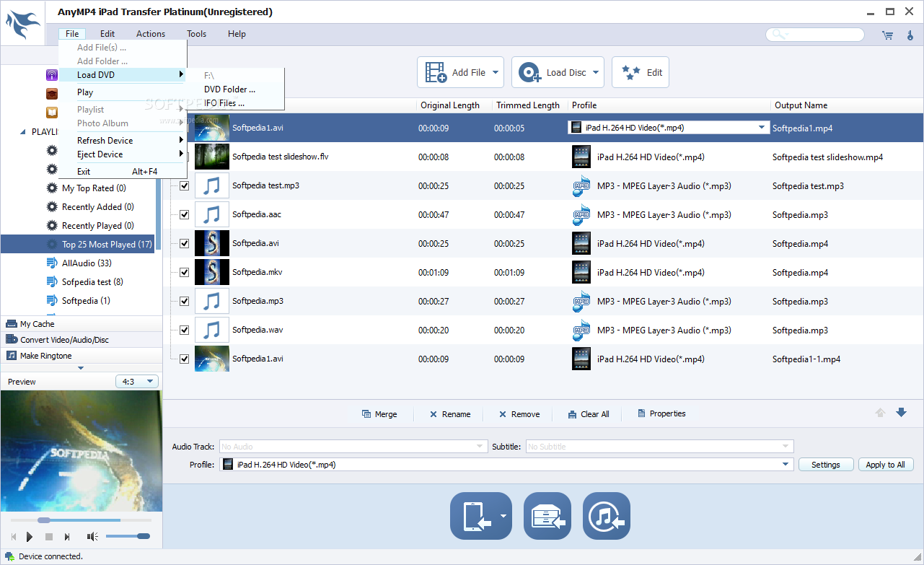Uncheck the Softpedia.avi checkbox
The height and width of the screenshot is (565, 924).
[184, 243]
